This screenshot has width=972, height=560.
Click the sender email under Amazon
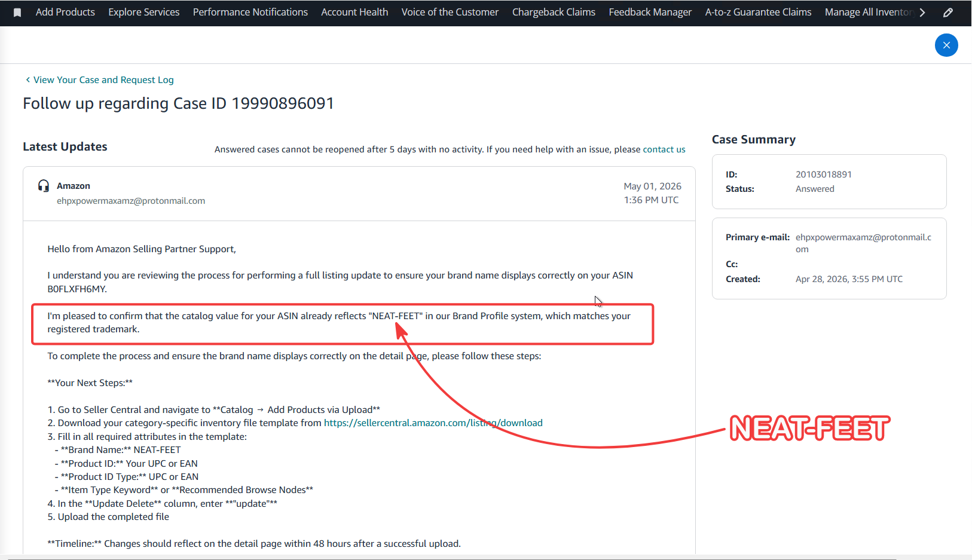(131, 201)
